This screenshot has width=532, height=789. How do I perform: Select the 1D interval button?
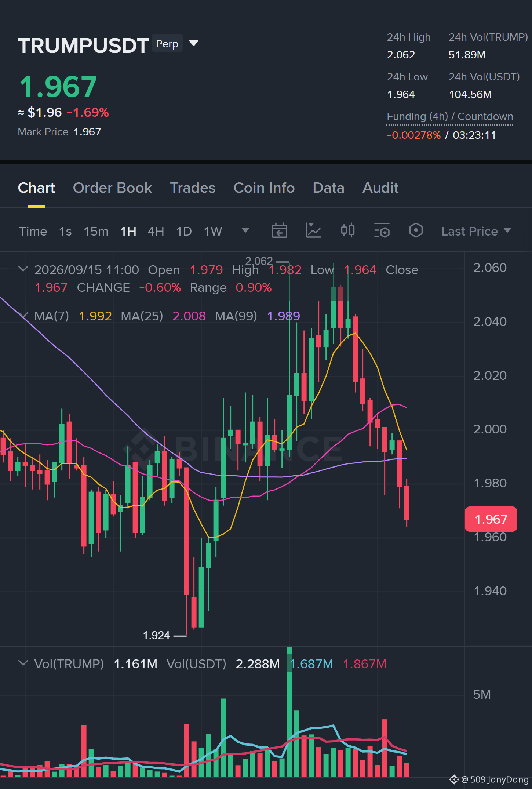pos(184,231)
